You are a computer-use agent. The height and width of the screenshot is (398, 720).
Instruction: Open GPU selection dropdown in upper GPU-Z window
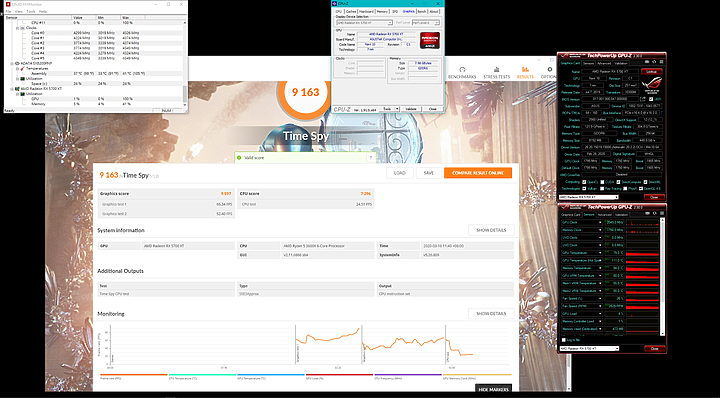click(588, 197)
